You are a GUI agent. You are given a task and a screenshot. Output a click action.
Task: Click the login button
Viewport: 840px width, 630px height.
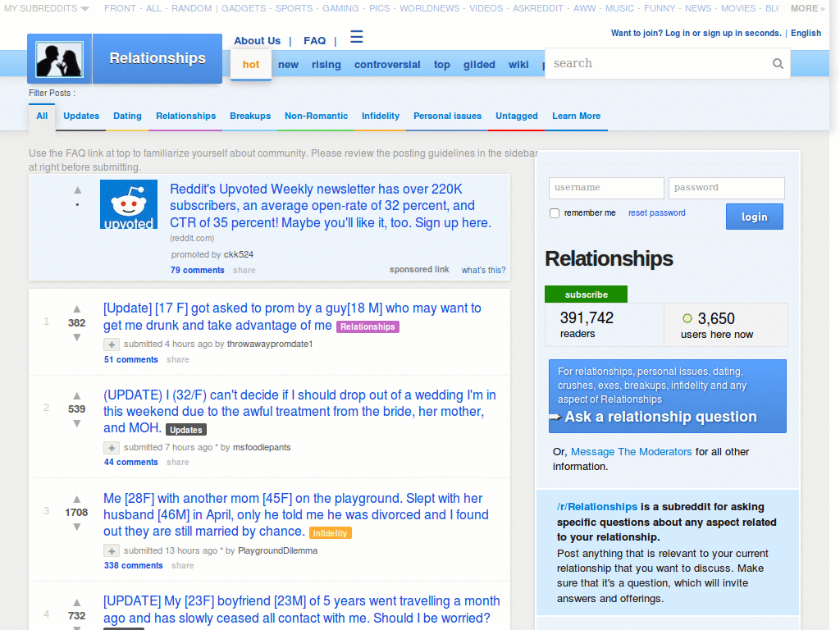(x=755, y=217)
